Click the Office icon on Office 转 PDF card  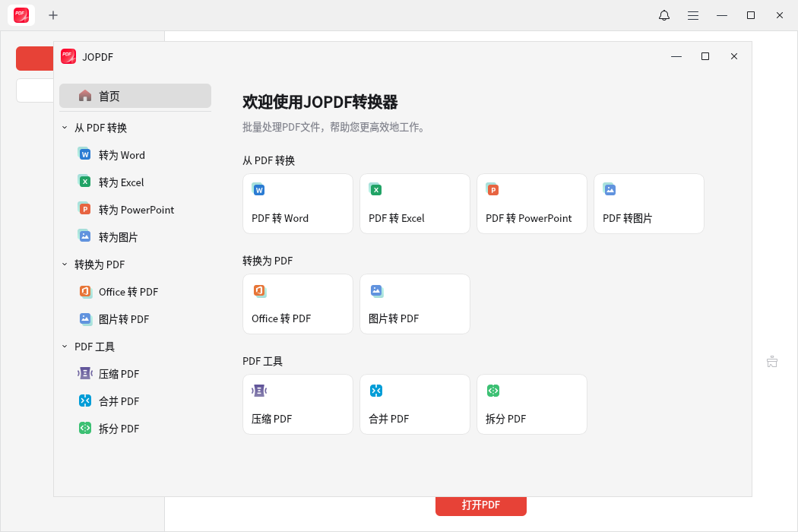coord(260,290)
